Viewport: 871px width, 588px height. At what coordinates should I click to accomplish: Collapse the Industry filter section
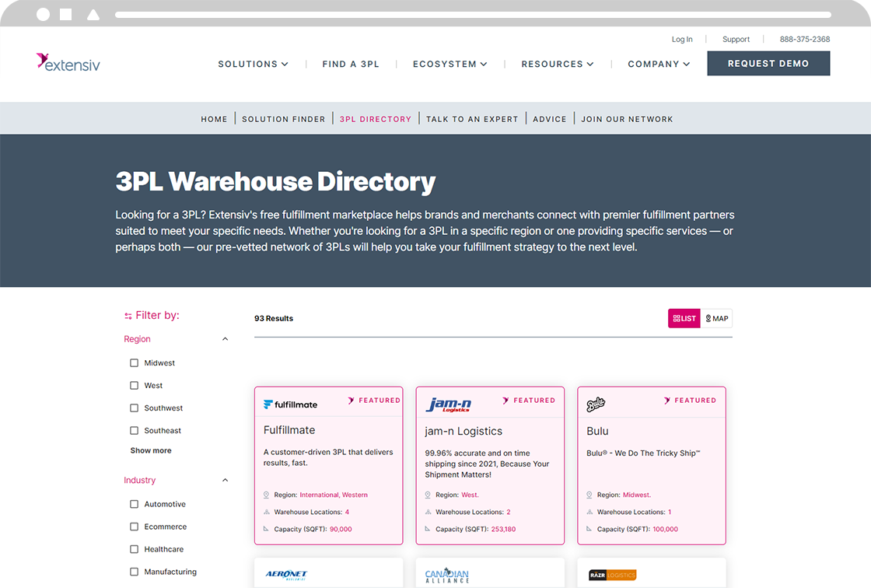[225, 480]
